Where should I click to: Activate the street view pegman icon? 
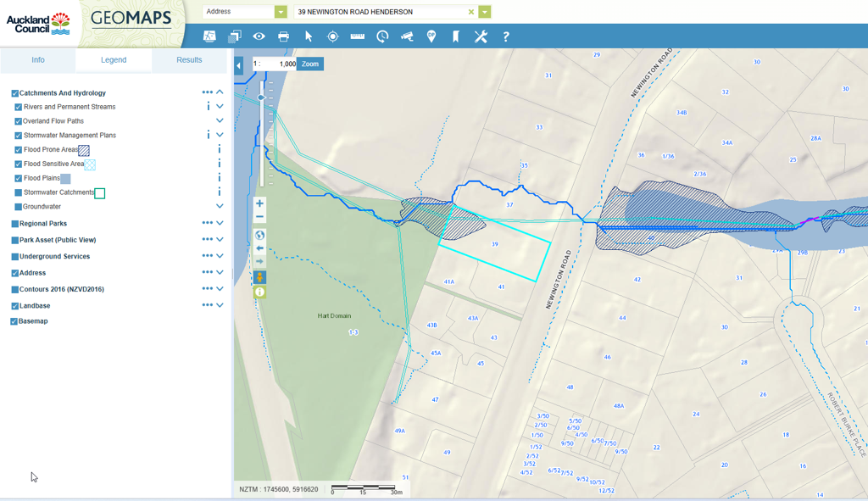[259, 277]
